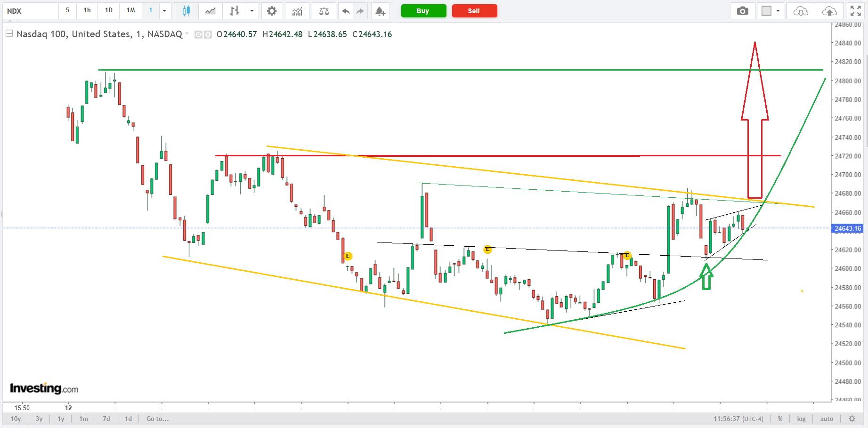Load chart layout with cloud download icon
This screenshot has height=428, width=868.
click(801, 11)
